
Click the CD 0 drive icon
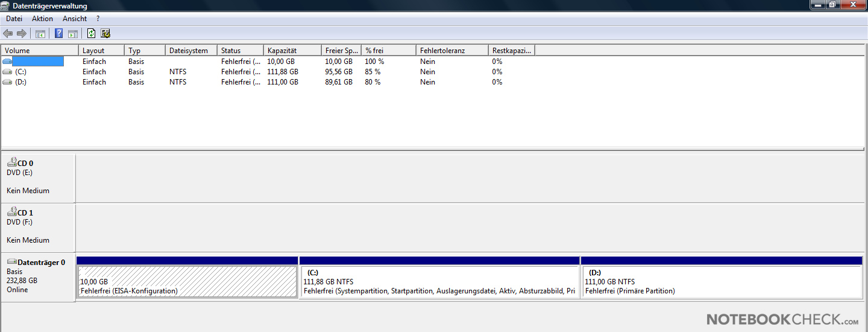[11, 162]
